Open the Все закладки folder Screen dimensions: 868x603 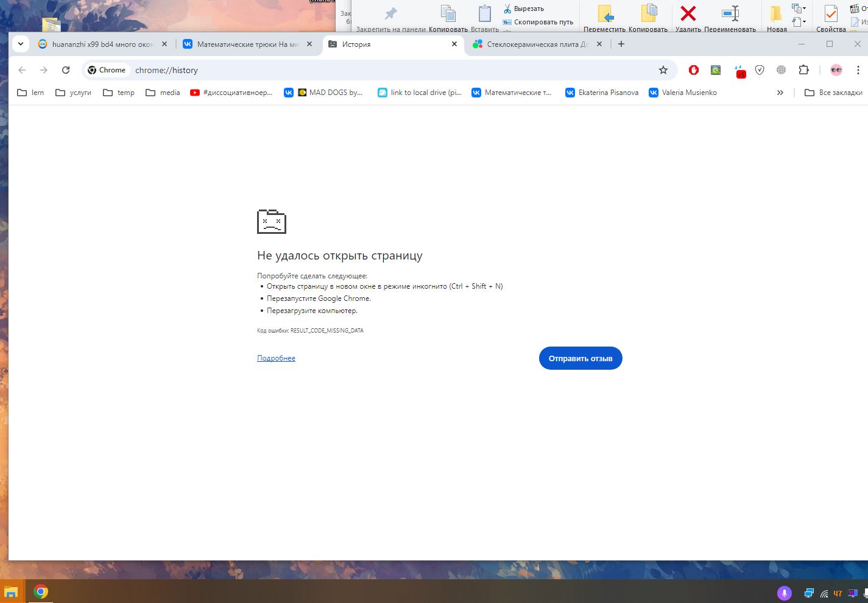[833, 93]
